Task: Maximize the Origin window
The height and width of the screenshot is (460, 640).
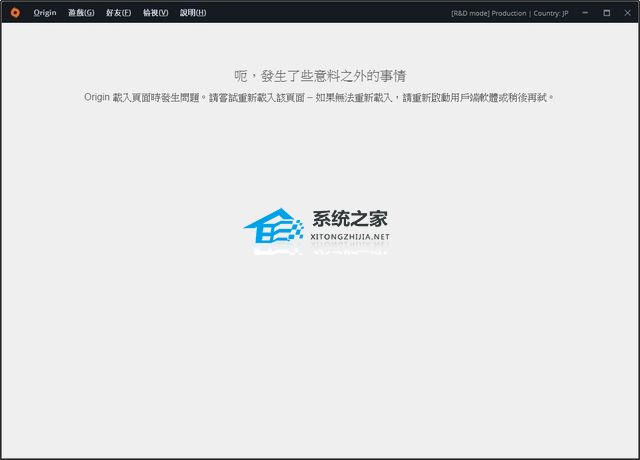Action: click(x=607, y=13)
